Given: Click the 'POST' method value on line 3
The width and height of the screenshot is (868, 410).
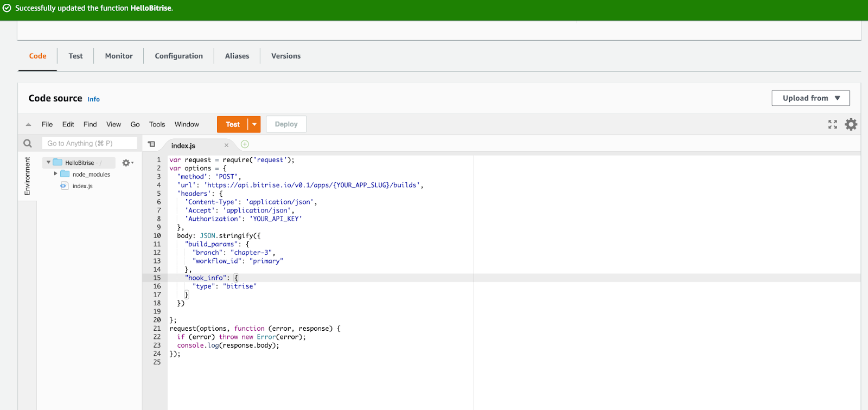Looking at the screenshot, I should [x=226, y=177].
